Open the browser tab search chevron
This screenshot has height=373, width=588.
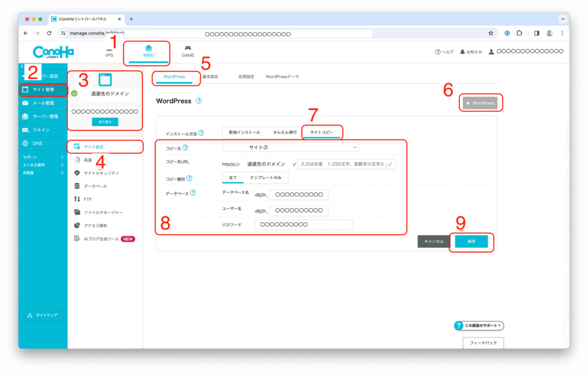click(563, 19)
